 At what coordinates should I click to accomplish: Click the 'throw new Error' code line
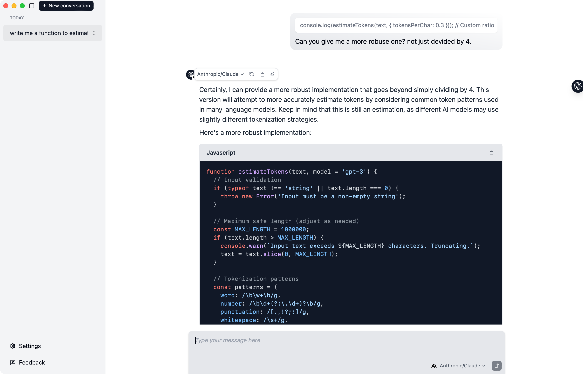pyautogui.click(x=313, y=196)
